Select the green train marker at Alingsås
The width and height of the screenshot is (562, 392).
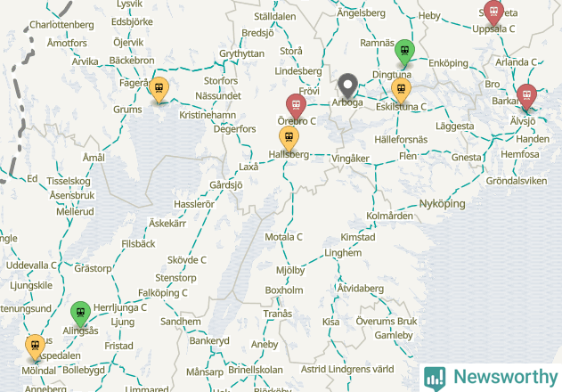click(x=81, y=314)
